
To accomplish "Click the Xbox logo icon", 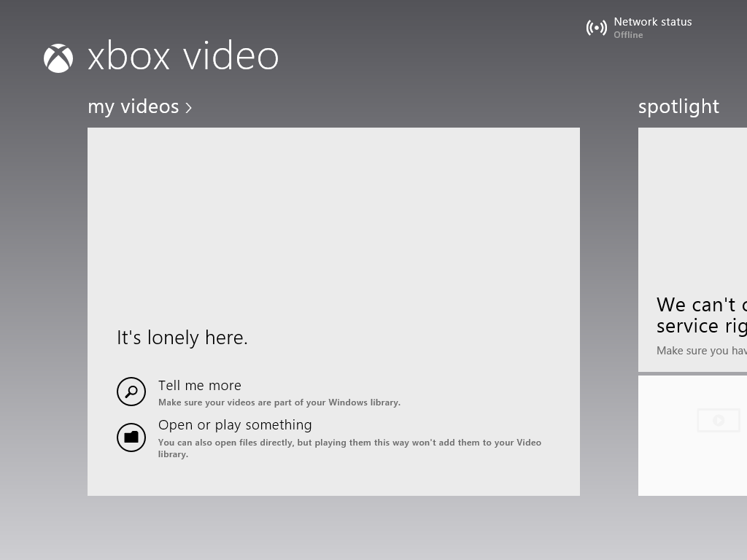I will coord(58,58).
